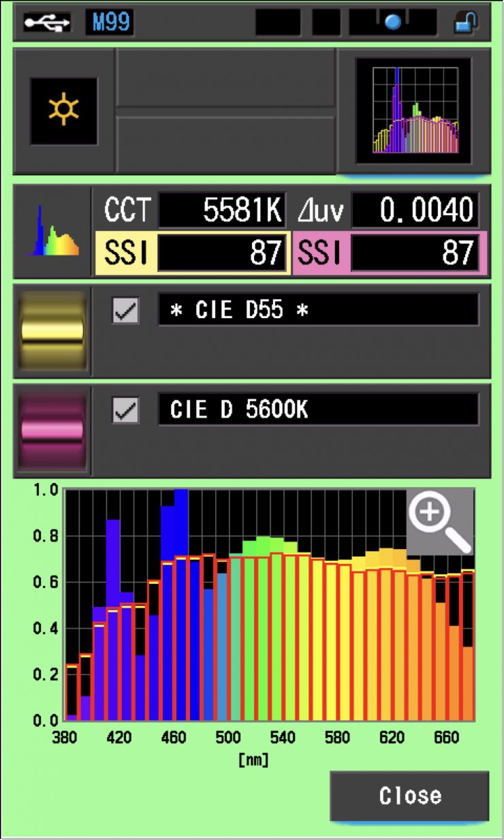Uncheck the CIE D 5600K reference checkbox

125,410
